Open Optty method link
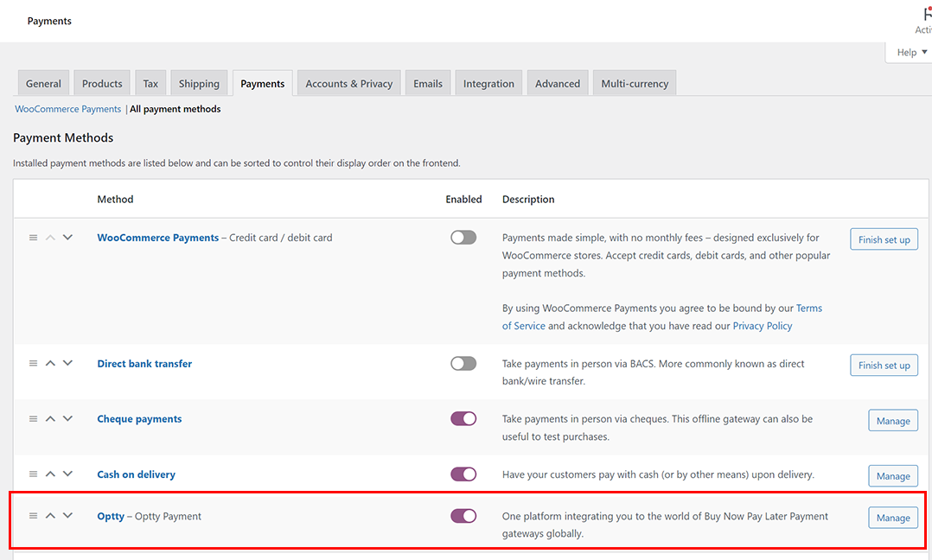The height and width of the screenshot is (560, 932). click(111, 516)
